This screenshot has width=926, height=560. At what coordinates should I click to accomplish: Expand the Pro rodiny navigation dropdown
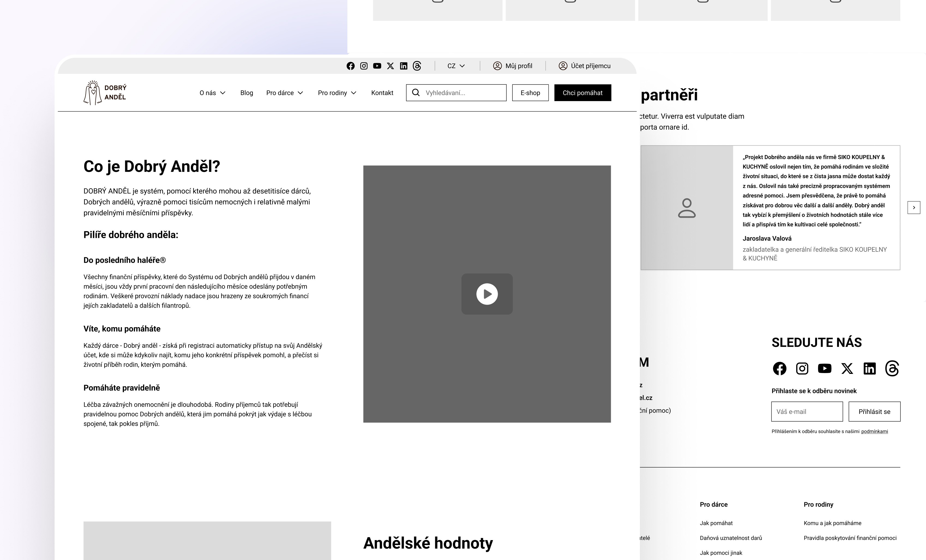tap(337, 93)
